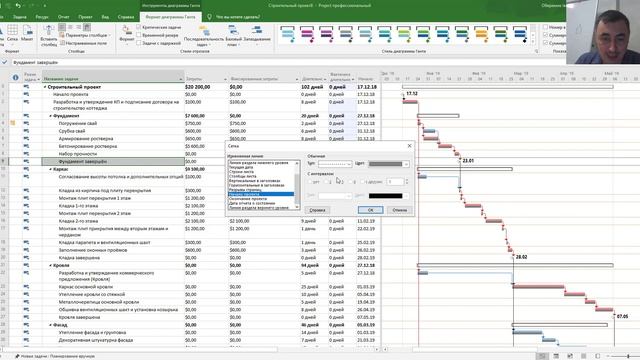Select Разрывы страниц in line list
This screenshot has width=640, height=360.
pos(244,190)
